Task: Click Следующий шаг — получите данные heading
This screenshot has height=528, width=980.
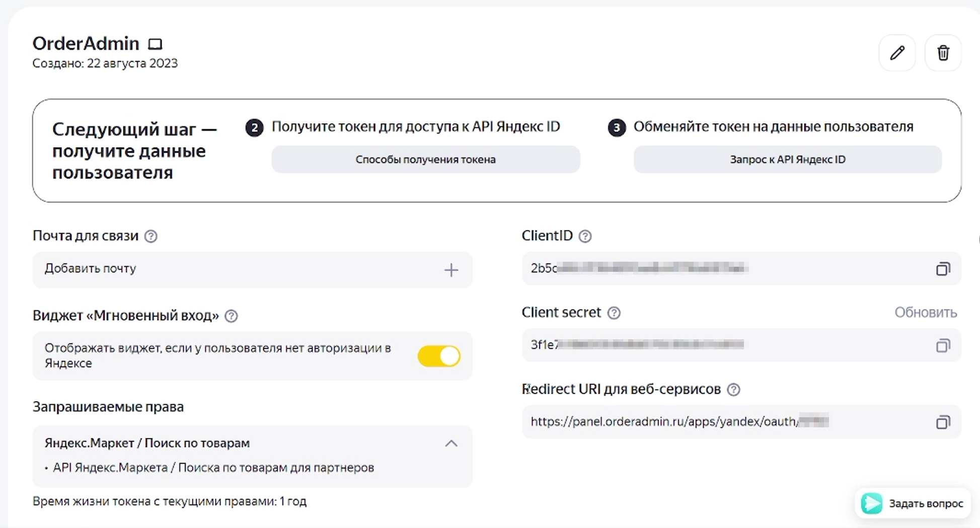Action: (x=134, y=151)
